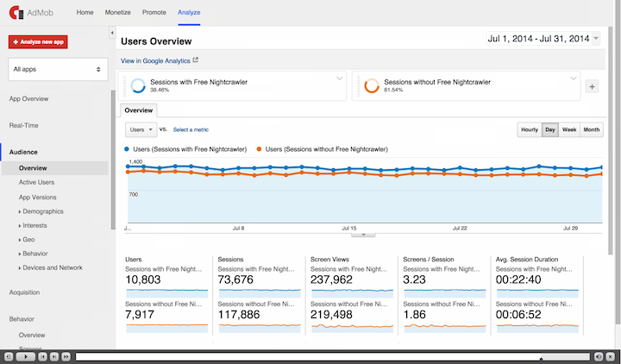The width and height of the screenshot is (621, 364).
Task: Click the Sessions value 73,676
Action: (x=235, y=279)
